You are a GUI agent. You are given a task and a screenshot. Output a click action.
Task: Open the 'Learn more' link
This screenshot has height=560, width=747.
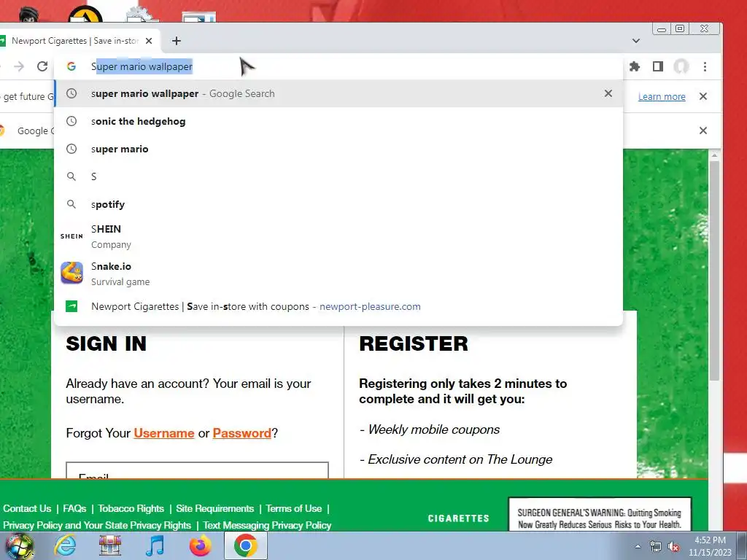pos(662,97)
